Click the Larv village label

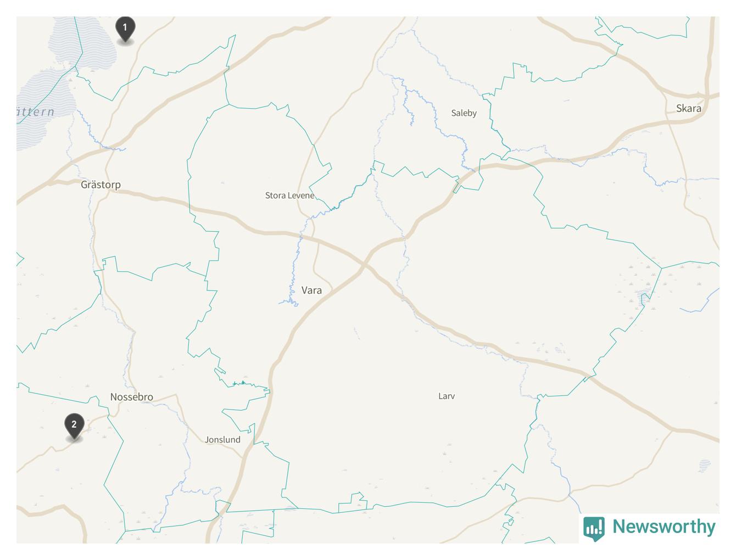click(447, 396)
